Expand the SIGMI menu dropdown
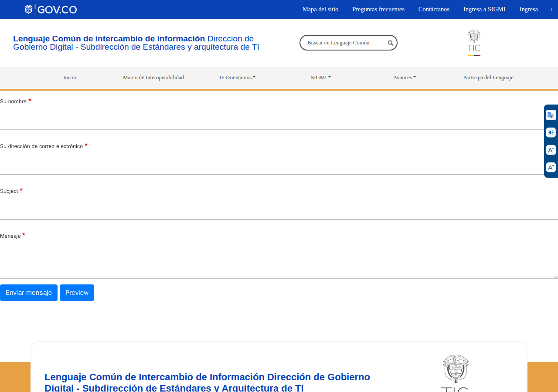This screenshot has width=558, height=392. [x=320, y=78]
